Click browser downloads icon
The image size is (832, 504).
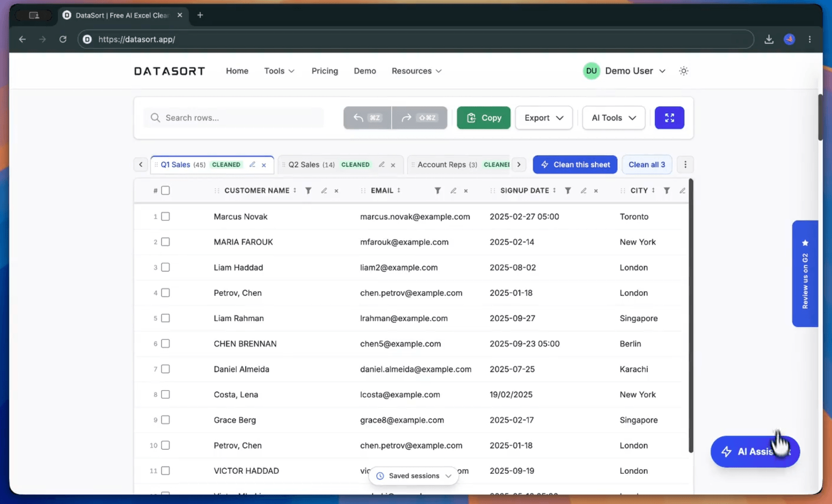[x=769, y=39]
